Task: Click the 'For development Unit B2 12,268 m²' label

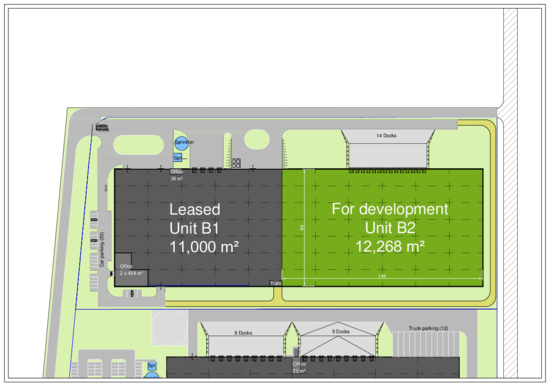Action: [x=390, y=228]
